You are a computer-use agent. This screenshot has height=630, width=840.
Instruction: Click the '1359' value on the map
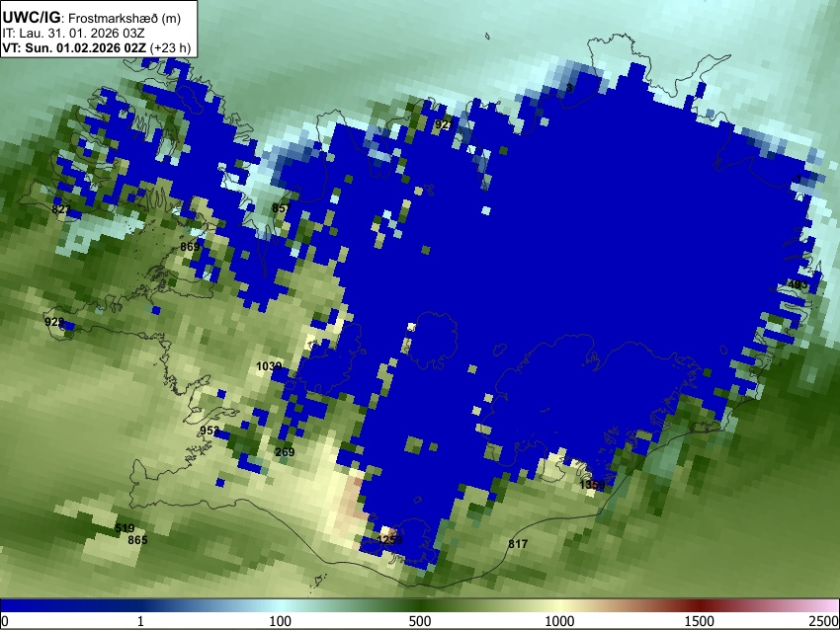tap(593, 485)
